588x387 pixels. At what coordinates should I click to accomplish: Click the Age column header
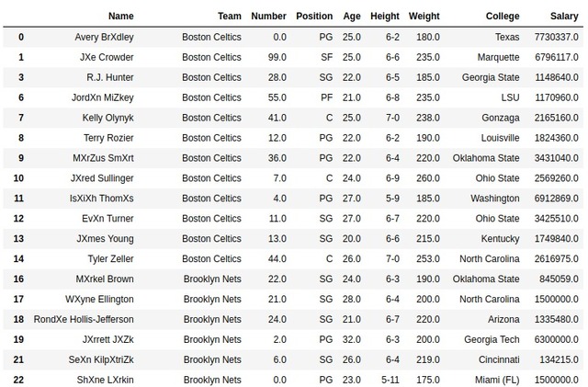pyautogui.click(x=352, y=16)
